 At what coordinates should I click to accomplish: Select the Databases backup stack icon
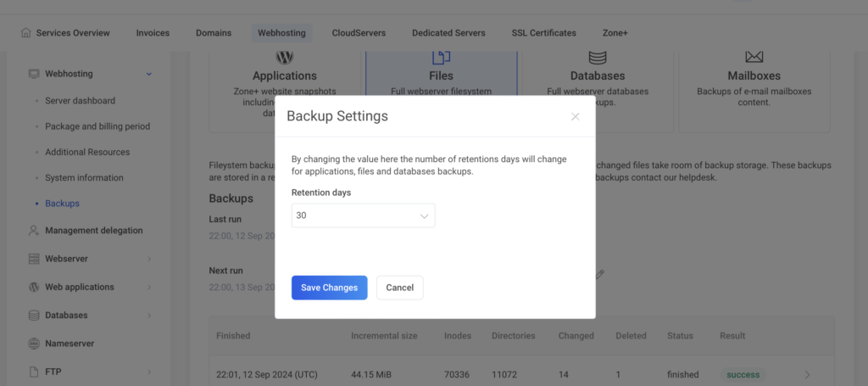point(598,57)
